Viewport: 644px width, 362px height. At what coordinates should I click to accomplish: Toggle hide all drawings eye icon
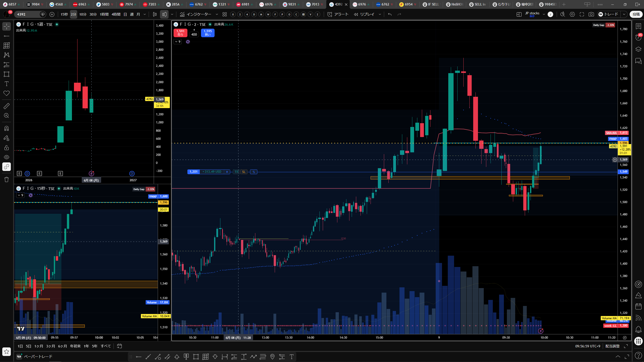pos(7,157)
